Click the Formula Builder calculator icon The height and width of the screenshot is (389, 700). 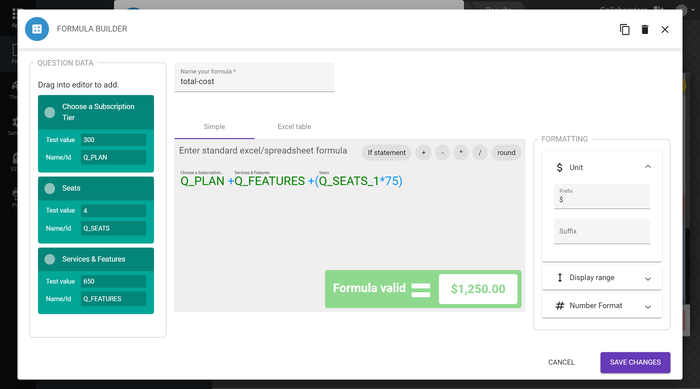click(x=37, y=29)
